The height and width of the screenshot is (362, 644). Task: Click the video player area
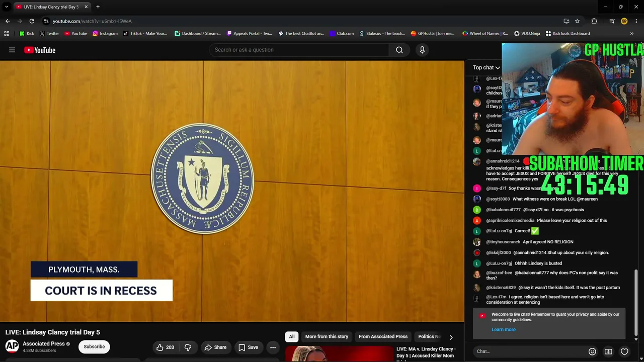point(232,191)
